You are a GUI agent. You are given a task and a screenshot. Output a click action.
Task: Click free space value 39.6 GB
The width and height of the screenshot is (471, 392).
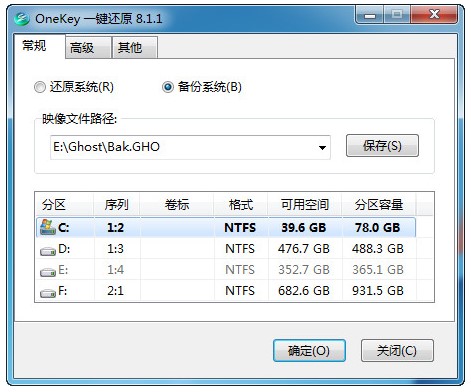pyautogui.click(x=304, y=228)
